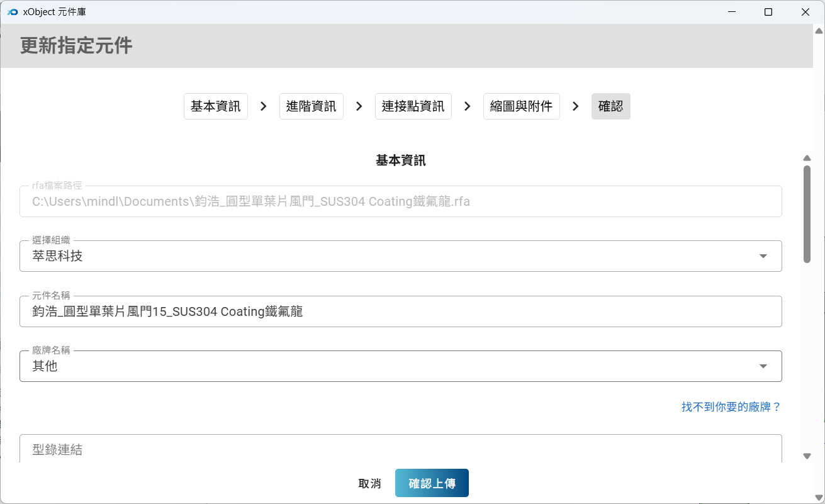Click the xObject app logo icon

coord(13,12)
